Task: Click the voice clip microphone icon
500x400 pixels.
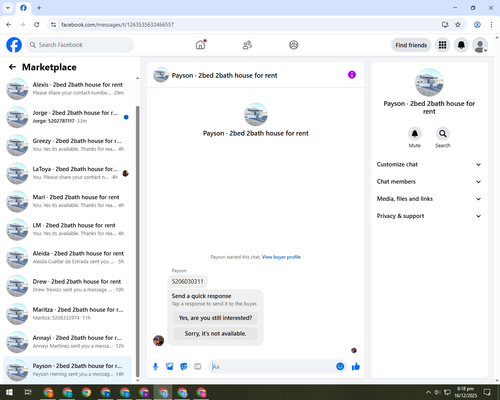Action: 155,367
